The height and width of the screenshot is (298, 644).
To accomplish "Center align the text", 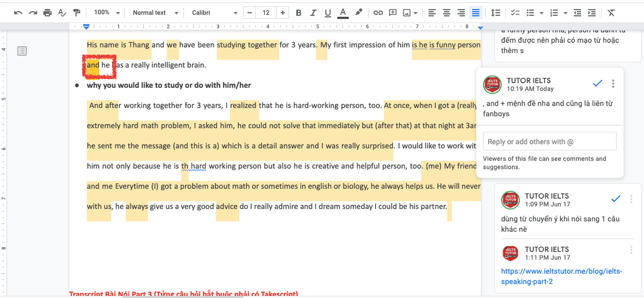I will (447, 12).
